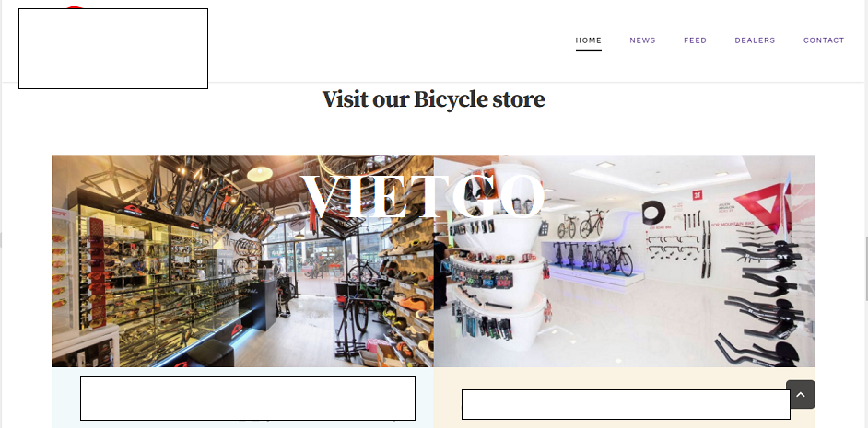Click the scrollbar track below the thumb
Viewport: 868px width, 428px height.
[x=866, y=364]
